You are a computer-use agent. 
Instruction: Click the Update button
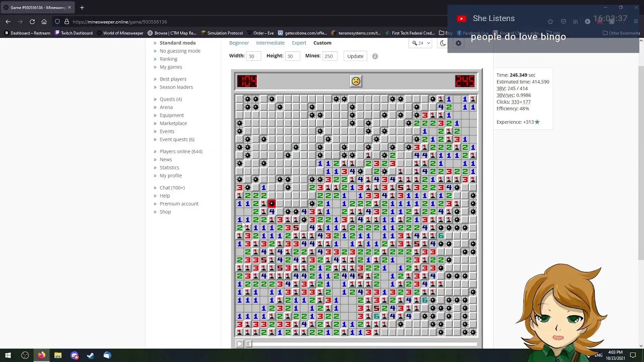click(x=355, y=56)
